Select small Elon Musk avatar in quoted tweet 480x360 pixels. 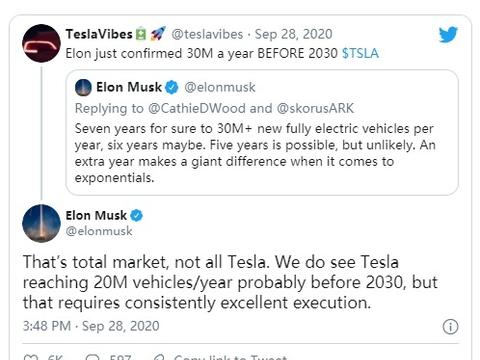tap(83, 87)
